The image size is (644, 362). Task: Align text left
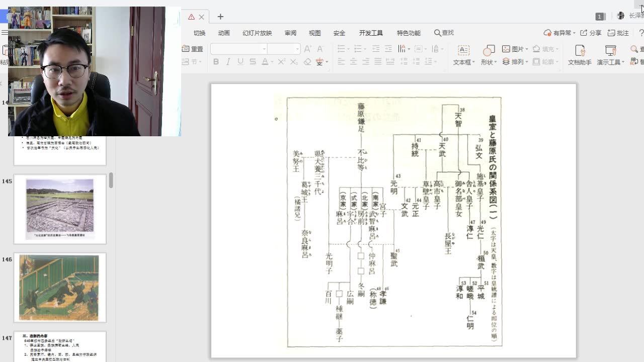[342, 62]
